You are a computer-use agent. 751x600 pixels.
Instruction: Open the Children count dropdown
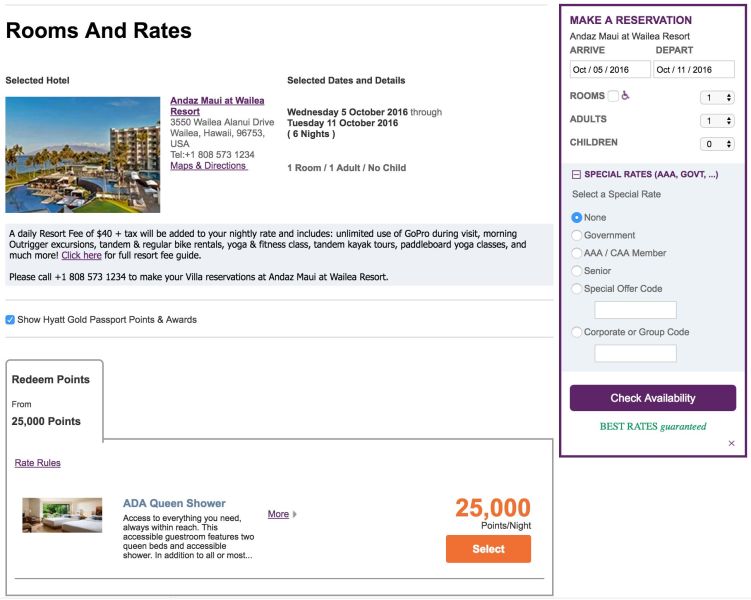tap(717, 144)
